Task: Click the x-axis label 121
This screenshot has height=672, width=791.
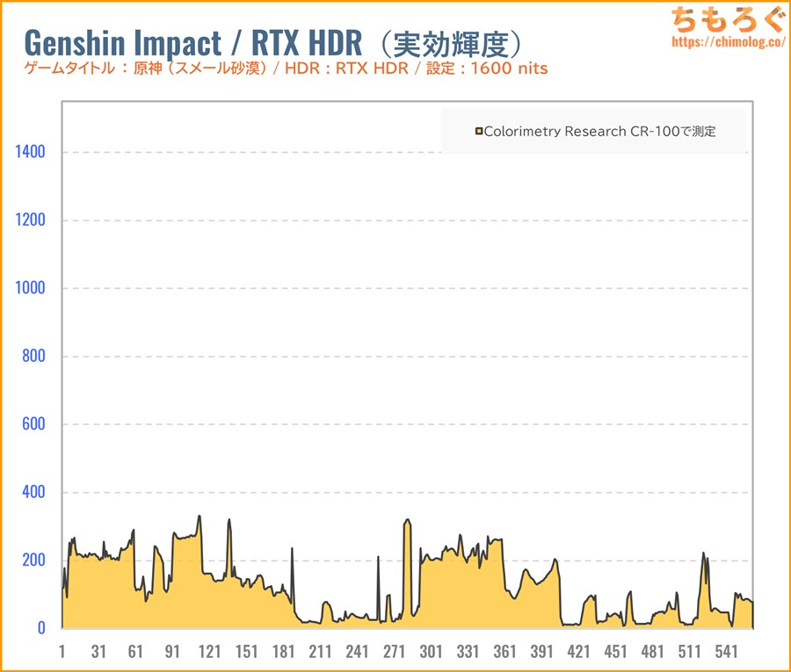Action: pos(210,651)
